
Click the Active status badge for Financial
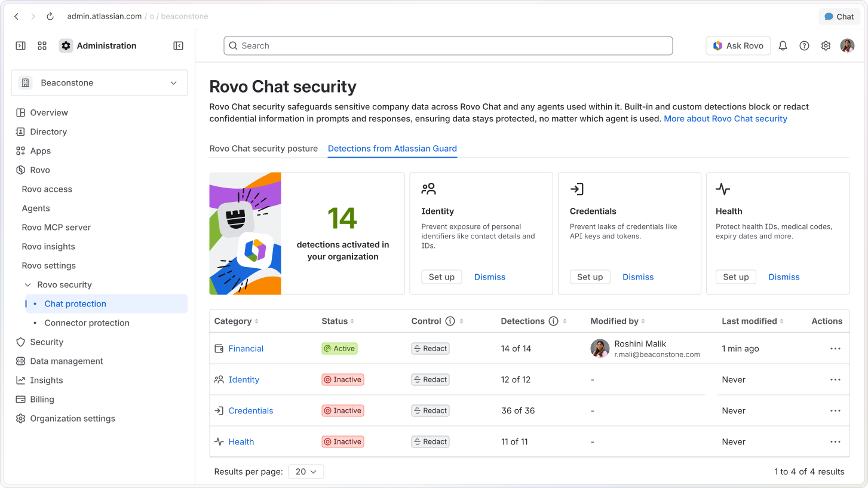click(x=339, y=349)
